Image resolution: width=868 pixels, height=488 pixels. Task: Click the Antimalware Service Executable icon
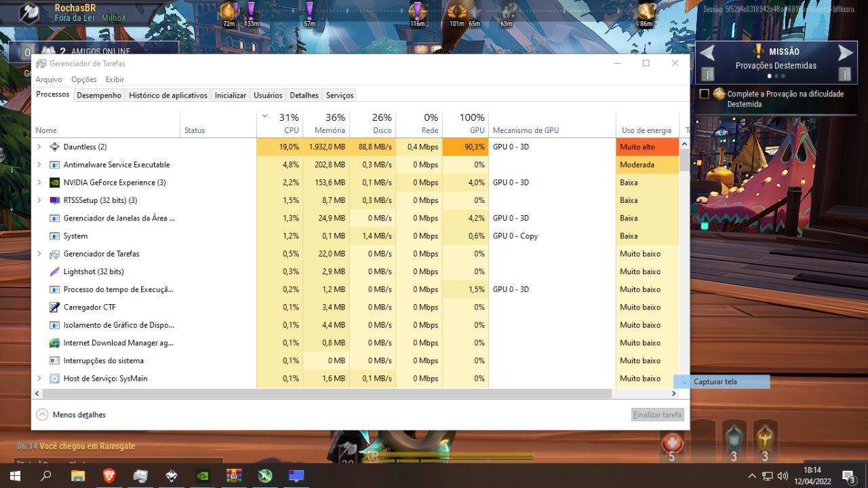point(54,164)
